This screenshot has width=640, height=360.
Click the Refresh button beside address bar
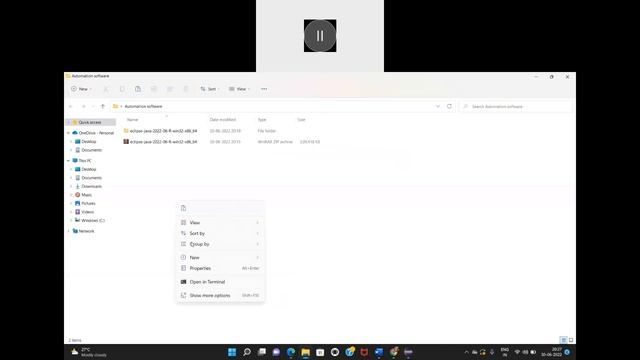click(x=449, y=107)
